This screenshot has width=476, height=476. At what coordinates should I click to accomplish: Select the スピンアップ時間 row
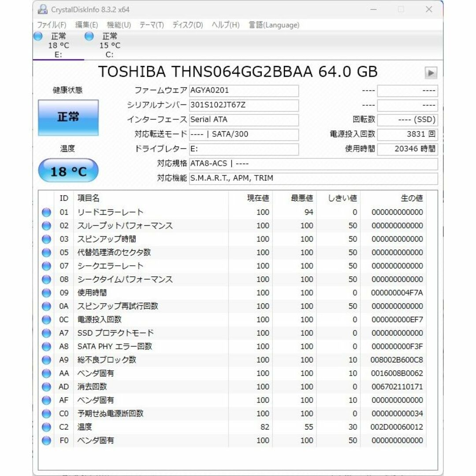tap(233, 239)
